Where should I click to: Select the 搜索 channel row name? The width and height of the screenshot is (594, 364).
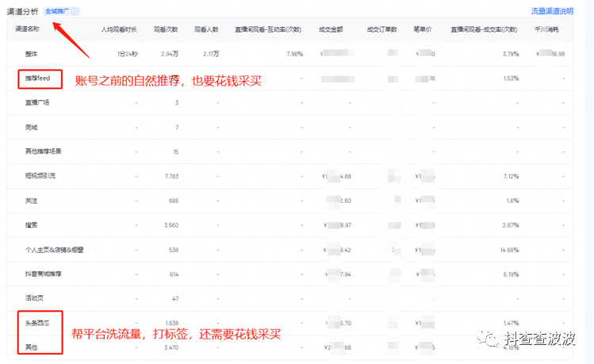click(32, 225)
